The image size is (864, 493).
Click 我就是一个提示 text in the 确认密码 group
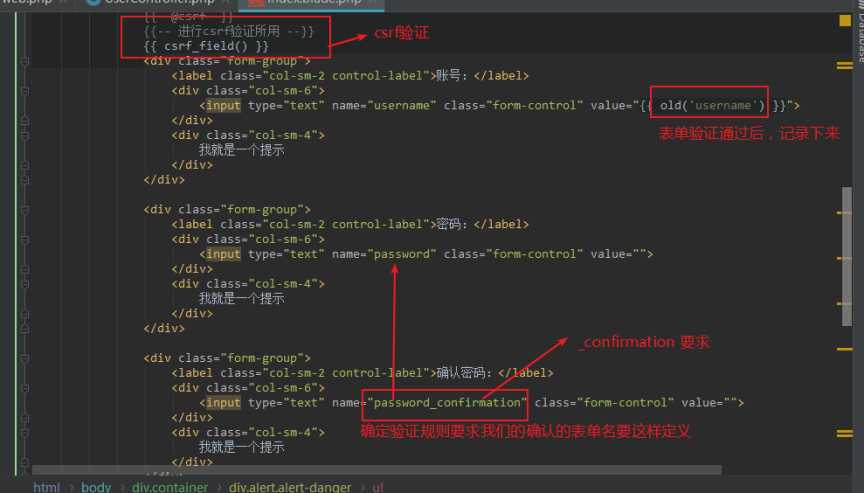point(241,447)
